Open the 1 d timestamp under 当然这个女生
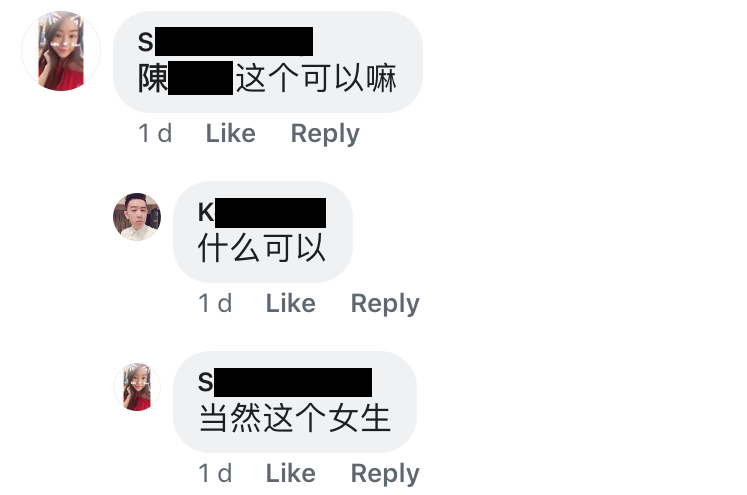The width and height of the screenshot is (747, 495). 215,473
